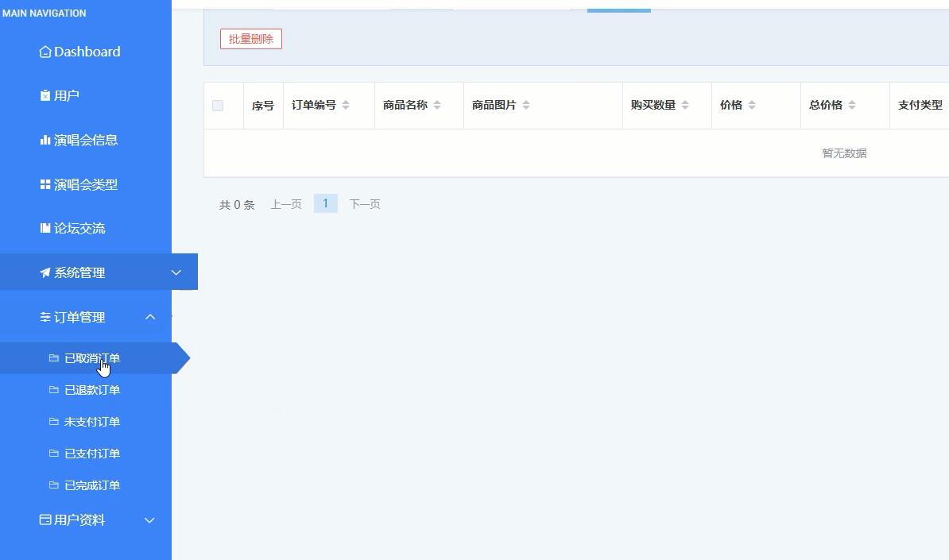
Task: Click the sliders icon beside 订单管理
Action: pyautogui.click(x=45, y=317)
